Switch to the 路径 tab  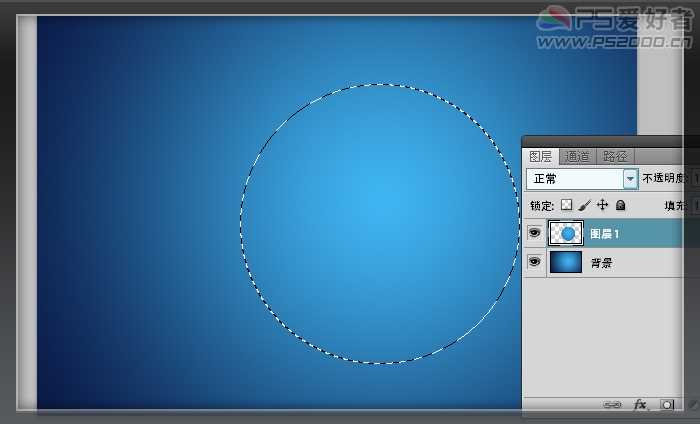click(615, 156)
